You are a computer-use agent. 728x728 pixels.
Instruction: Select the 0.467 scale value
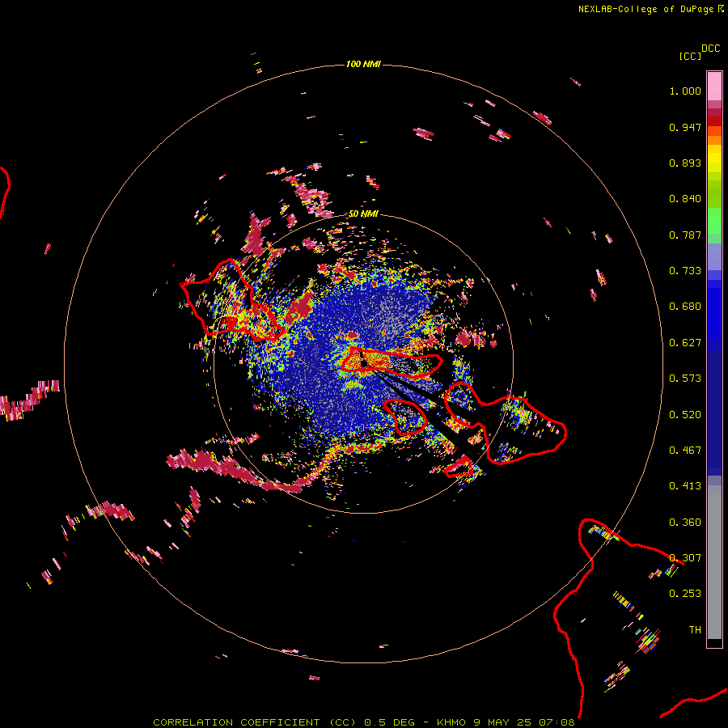685,451
